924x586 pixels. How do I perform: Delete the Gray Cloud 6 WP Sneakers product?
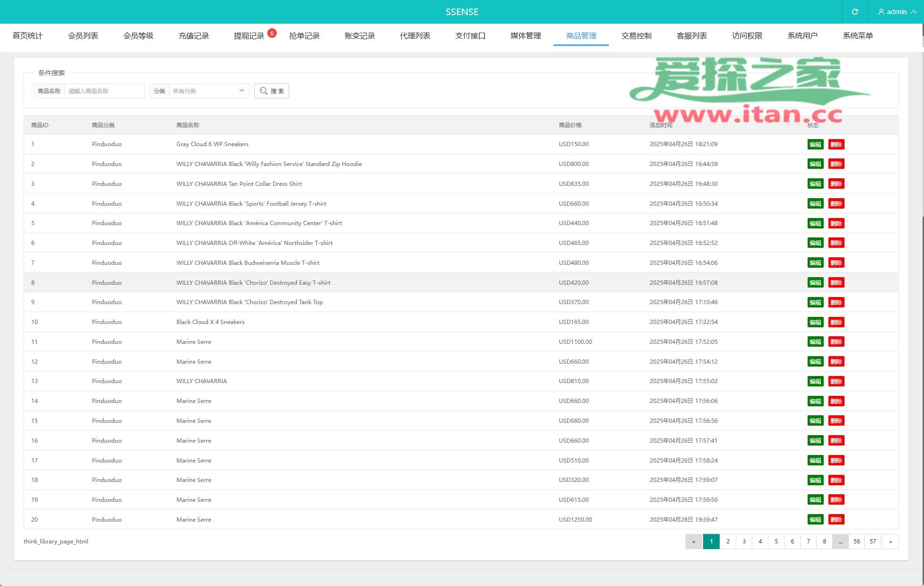836,144
